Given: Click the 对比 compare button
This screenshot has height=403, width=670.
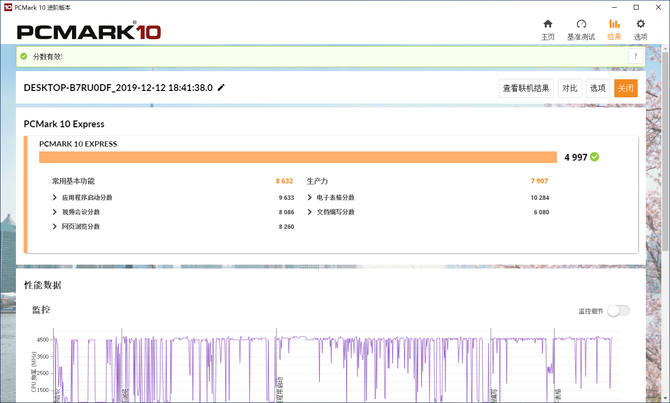Looking at the screenshot, I should 570,88.
